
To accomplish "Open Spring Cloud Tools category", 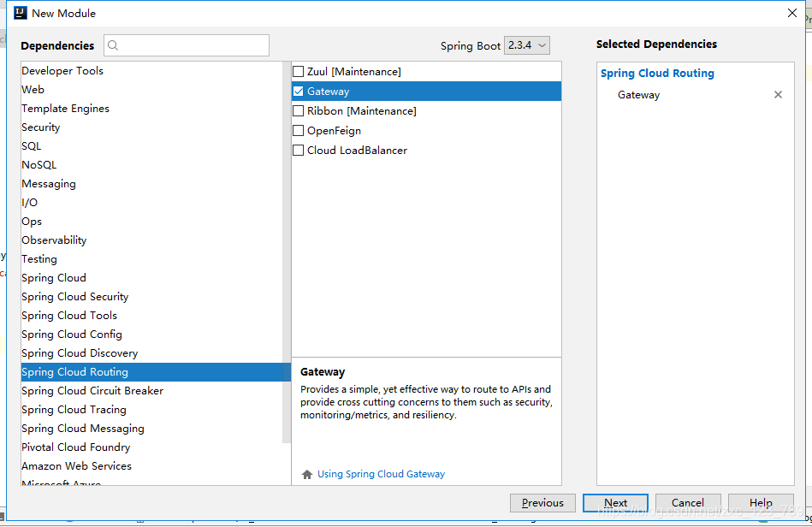I will click(x=152, y=316).
